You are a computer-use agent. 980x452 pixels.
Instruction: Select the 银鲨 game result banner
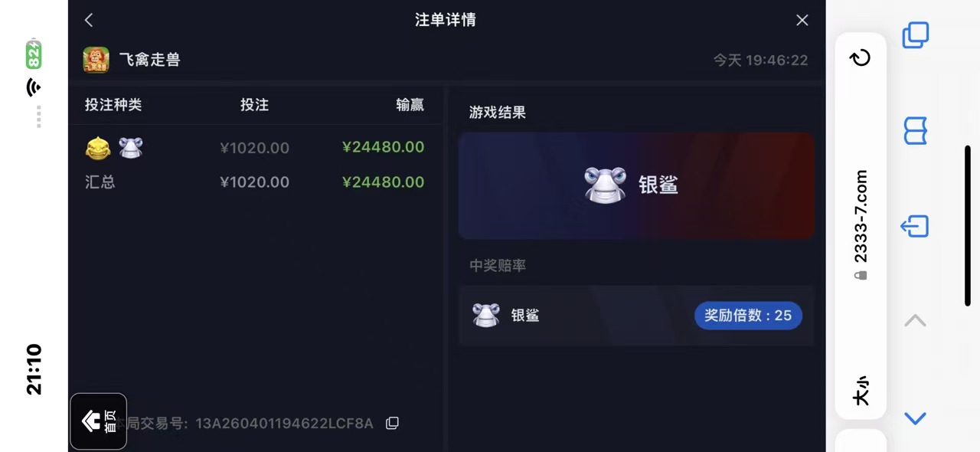[x=636, y=185]
